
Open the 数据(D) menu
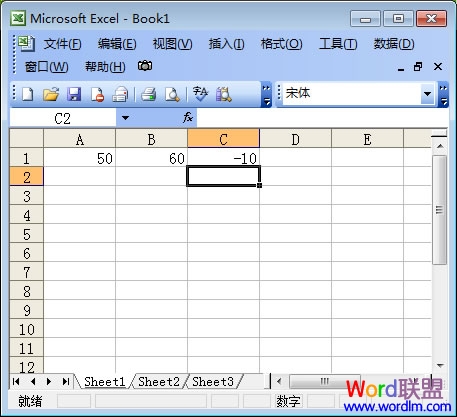[394, 44]
